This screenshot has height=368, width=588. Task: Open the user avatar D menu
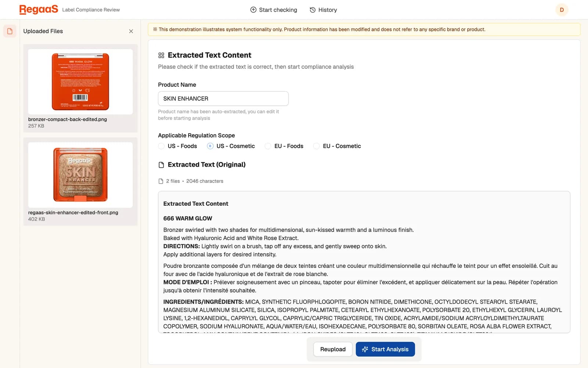(x=562, y=10)
